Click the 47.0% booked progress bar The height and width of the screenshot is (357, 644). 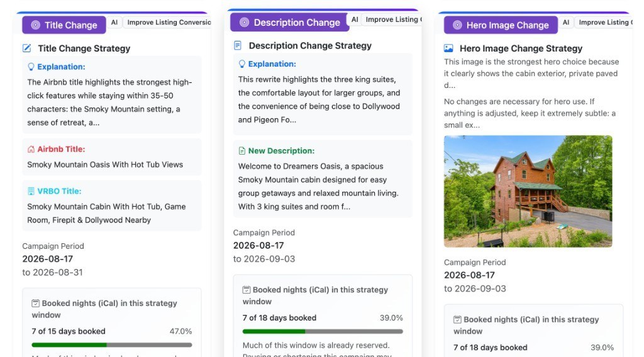click(112, 344)
